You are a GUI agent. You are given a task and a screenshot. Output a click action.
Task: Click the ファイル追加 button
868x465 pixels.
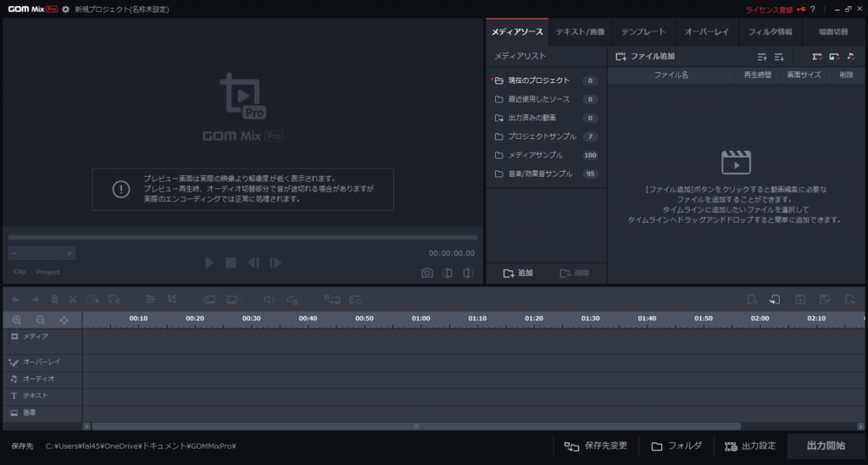(x=646, y=57)
